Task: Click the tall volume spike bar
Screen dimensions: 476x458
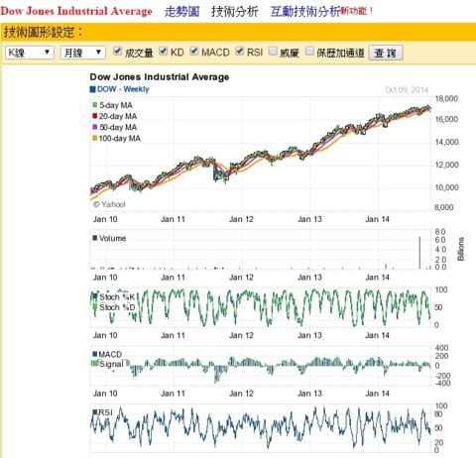Action: 419,253
